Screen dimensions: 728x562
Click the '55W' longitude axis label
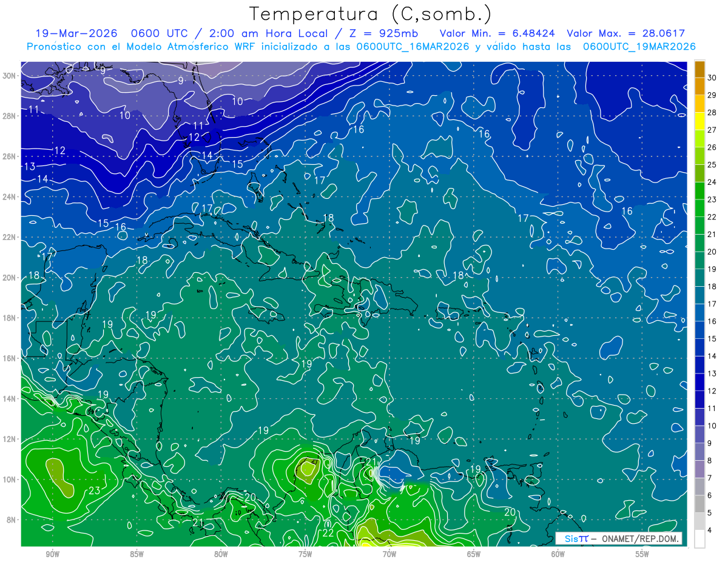(x=642, y=554)
